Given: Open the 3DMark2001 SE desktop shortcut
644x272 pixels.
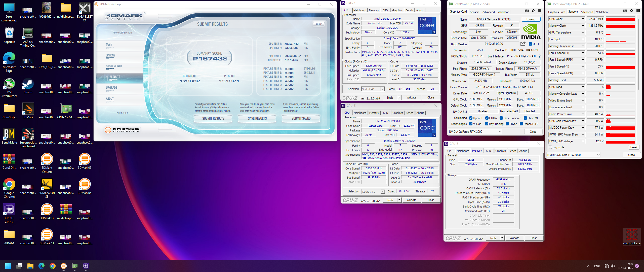Looking at the screenshot, I should click(x=47, y=188).
